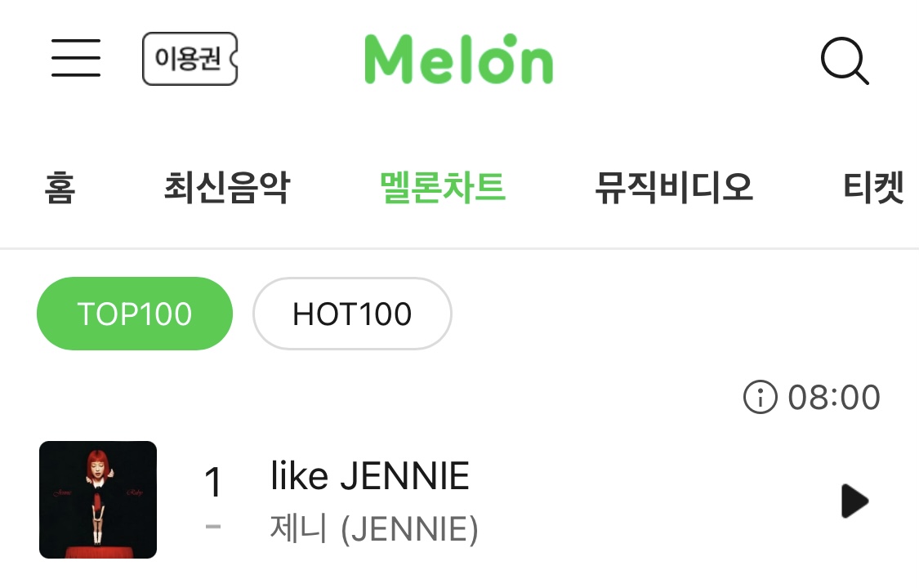919x588 pixels.
Task: Click the rank change dash indicator
Action: 213,527
